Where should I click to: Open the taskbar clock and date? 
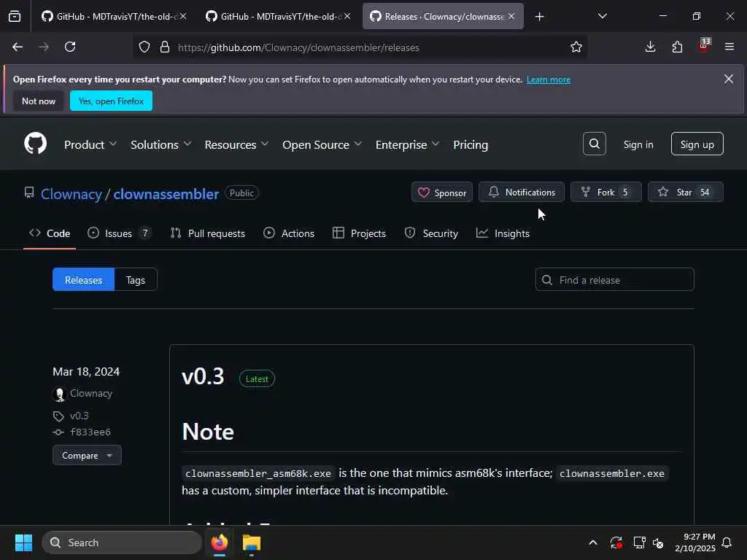point(695,542)
